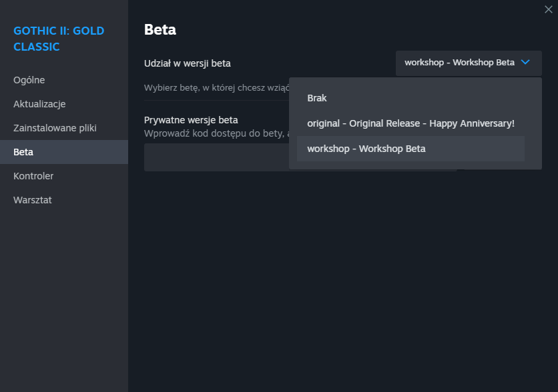Click the Udział w wersji beta label
Screen dimensions: 558x392
pyautogui.click(x=188, y=63)
